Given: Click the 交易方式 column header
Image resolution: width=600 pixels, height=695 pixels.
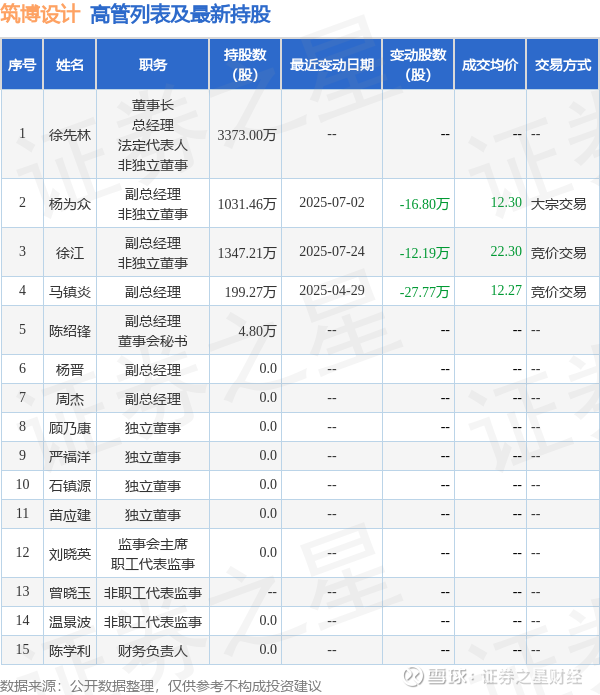Looking at the screenshot, I should click(563, 65).
